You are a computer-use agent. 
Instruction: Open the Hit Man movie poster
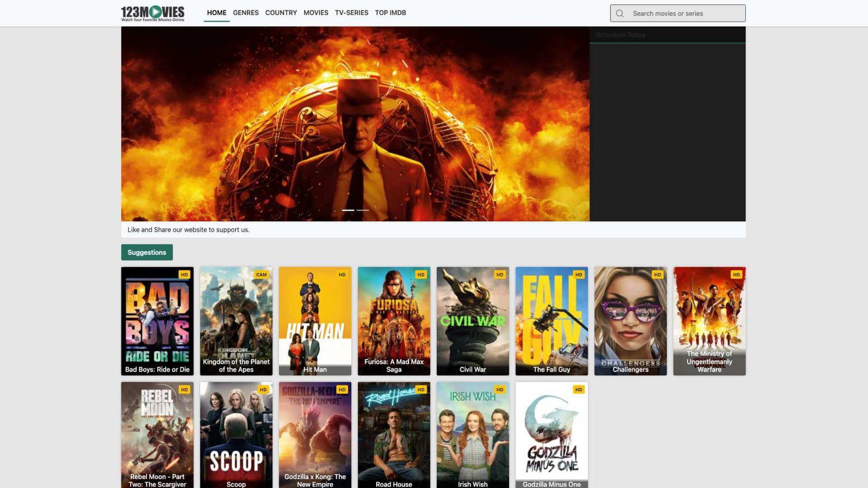coord(315,321)
